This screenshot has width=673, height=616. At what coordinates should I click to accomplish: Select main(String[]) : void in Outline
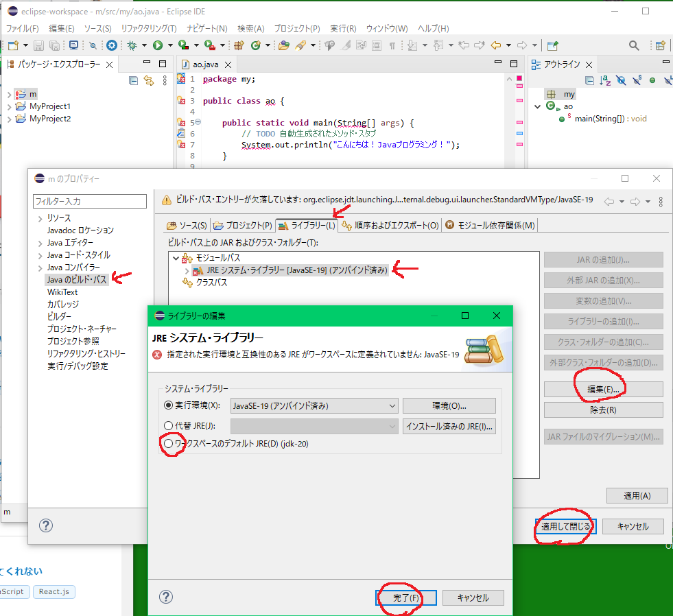point(610,119)
